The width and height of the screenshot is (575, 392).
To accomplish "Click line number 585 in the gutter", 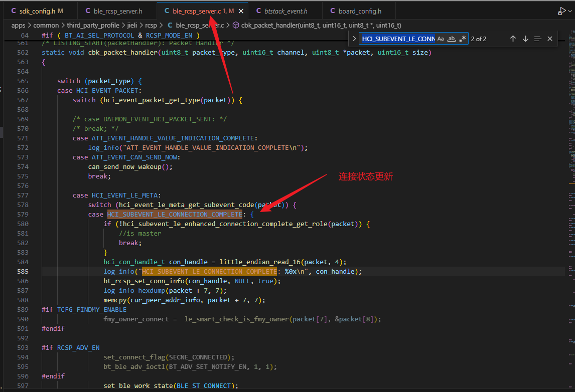I will click(23, 272).
